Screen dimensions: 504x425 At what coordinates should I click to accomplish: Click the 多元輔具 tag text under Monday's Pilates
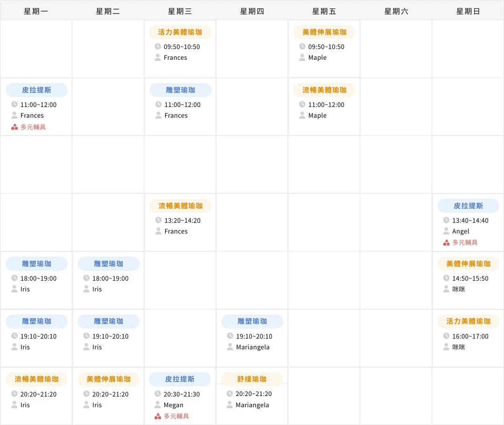[35, 126]
